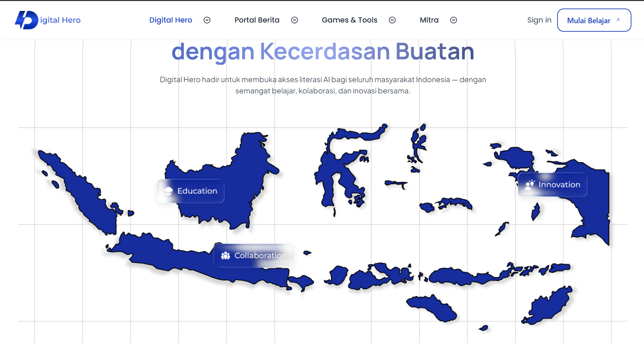Click the people group icon beside Collaboration
This screenshot has height=343, width=644.
coord(225,256)
